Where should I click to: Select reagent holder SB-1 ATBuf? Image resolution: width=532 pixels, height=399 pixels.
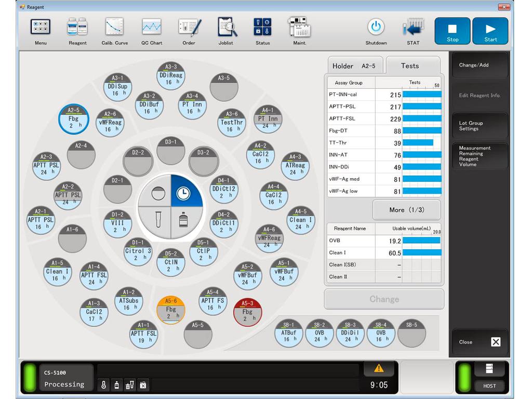click(288, 333)
